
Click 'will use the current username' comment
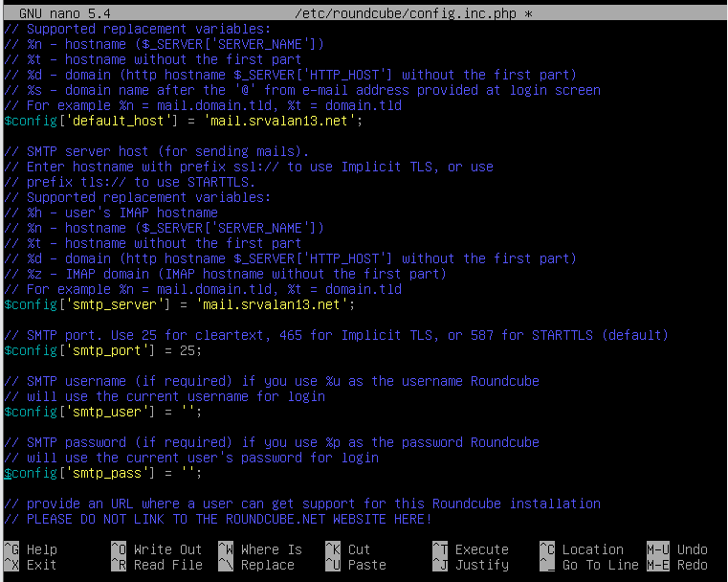[x=165, y=396]
